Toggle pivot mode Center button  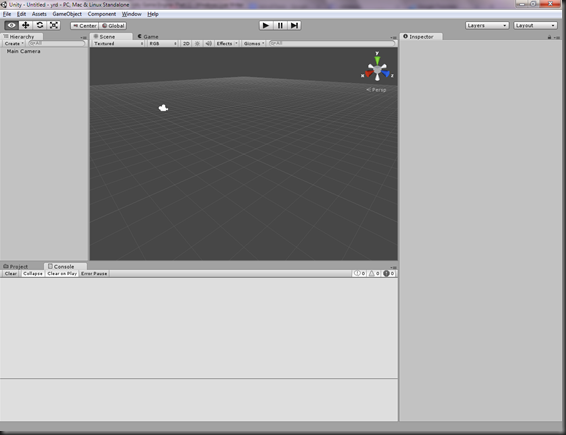pyautogui.click(x=84, y=26)
